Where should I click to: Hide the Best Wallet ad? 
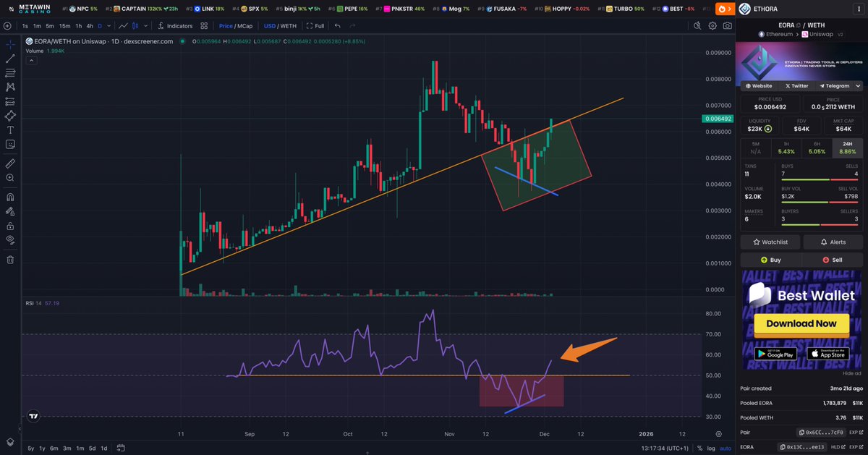pyautogui.click(x=853, y=373)
